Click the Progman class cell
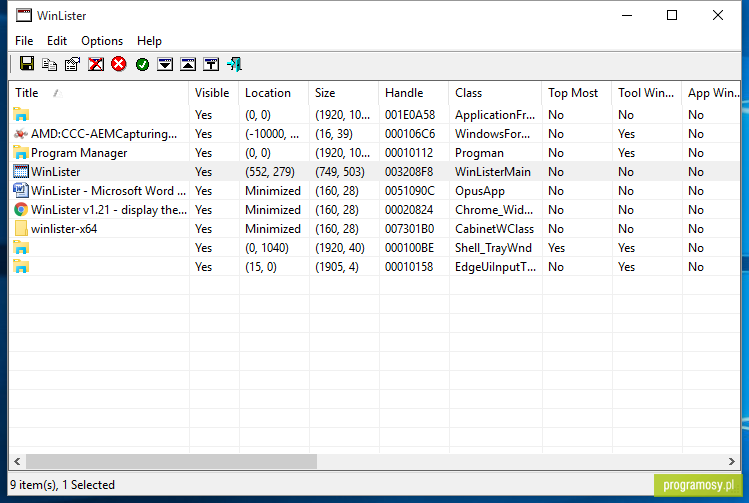This screenshot has height=503, width=749. click(479, 153)
